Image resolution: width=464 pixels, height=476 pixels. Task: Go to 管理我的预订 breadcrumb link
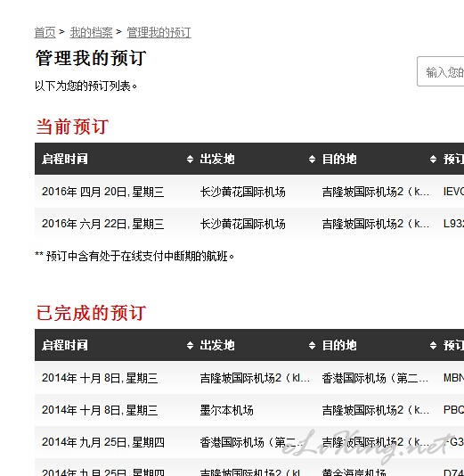pyautogui.click(x=159, y=32)
